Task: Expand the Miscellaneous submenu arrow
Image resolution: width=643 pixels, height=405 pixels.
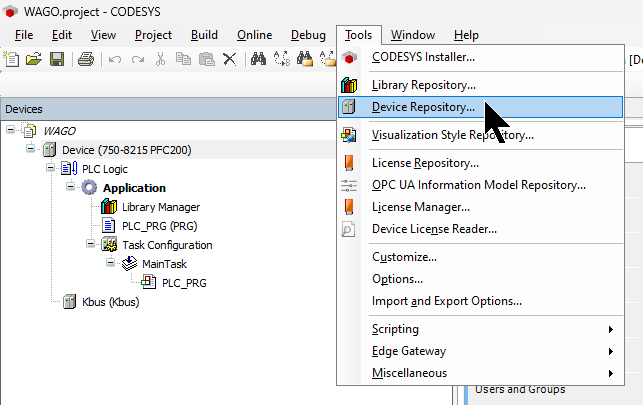Action: click(x=611, y=373)
